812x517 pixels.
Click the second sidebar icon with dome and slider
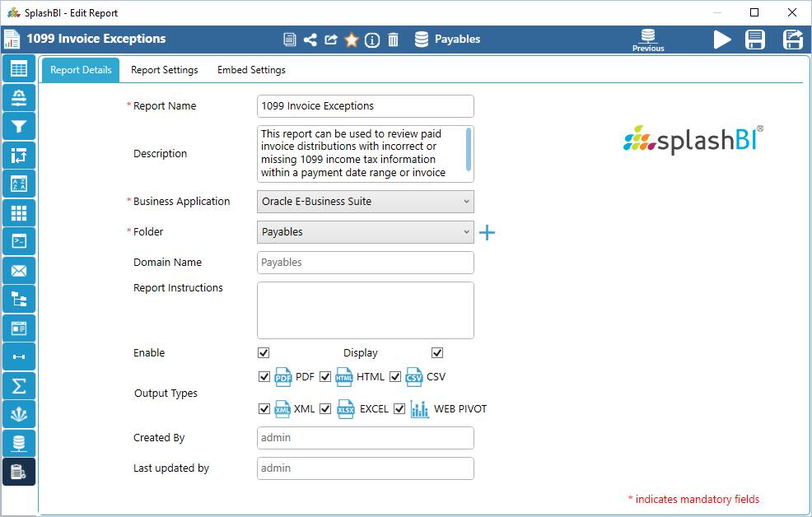19,98
